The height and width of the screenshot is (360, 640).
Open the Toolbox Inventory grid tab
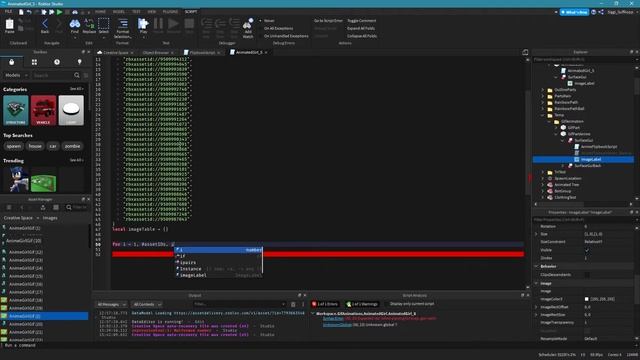click(34, 62)
